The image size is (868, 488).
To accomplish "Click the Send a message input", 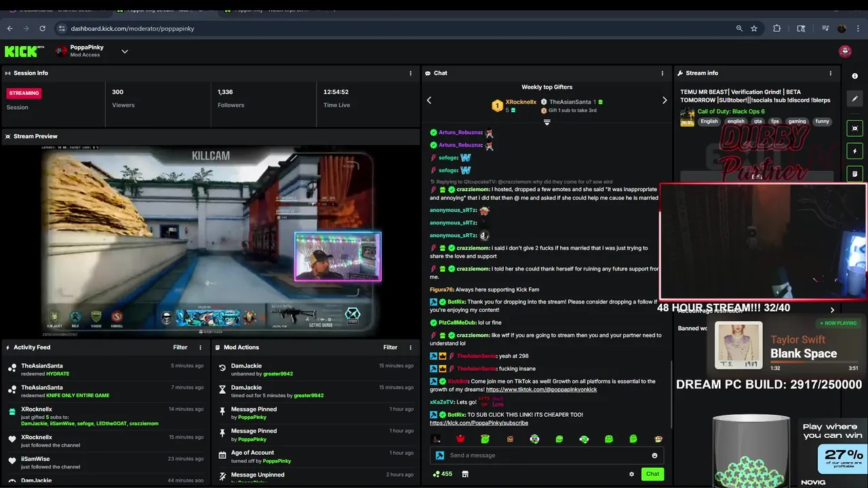I will coord(547,455).
